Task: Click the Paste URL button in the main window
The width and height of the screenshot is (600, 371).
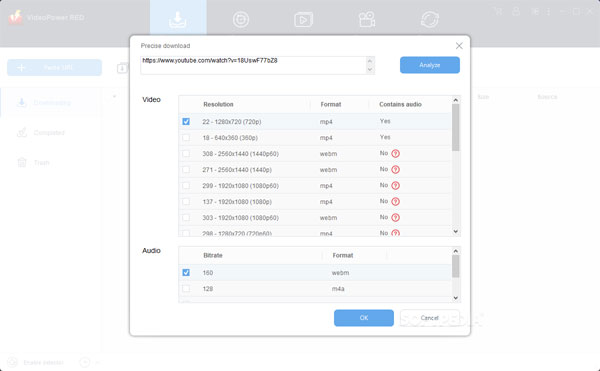Action: pos(54,68)
